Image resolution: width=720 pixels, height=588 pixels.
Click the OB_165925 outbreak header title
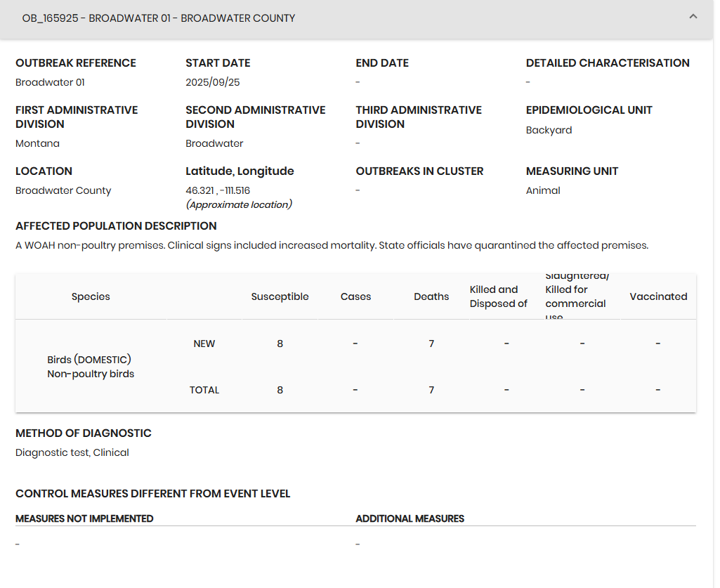coord(159,18)
